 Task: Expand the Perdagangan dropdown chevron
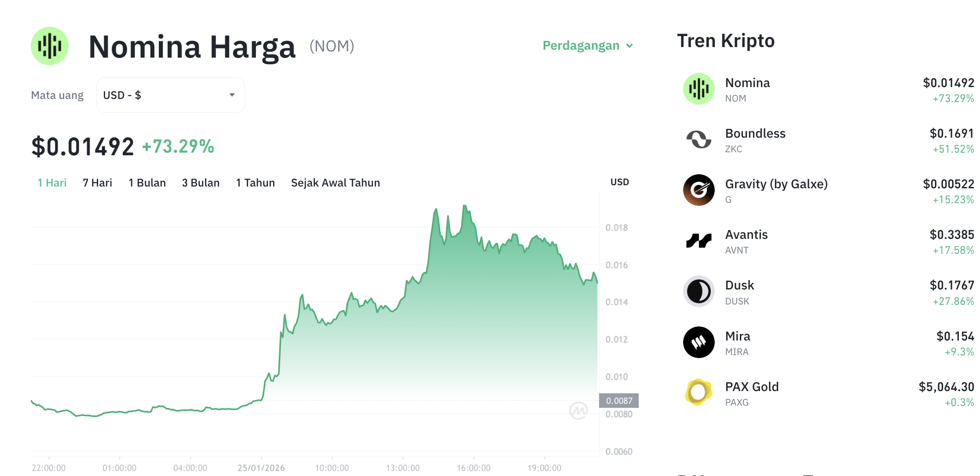pos(630,46)
